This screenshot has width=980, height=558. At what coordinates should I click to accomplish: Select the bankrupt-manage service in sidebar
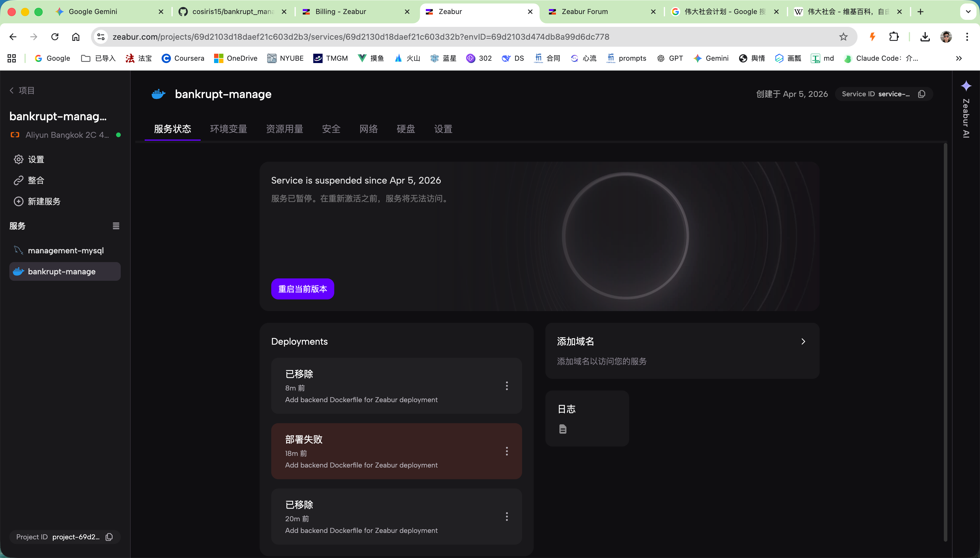pyautogui.click(x=65, y=271)
